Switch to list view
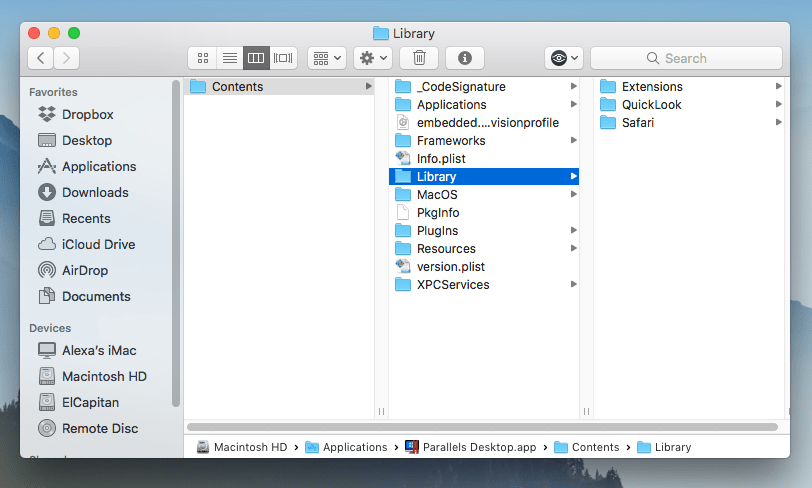The width and height of the screenshot is (812, 488). 230,58
